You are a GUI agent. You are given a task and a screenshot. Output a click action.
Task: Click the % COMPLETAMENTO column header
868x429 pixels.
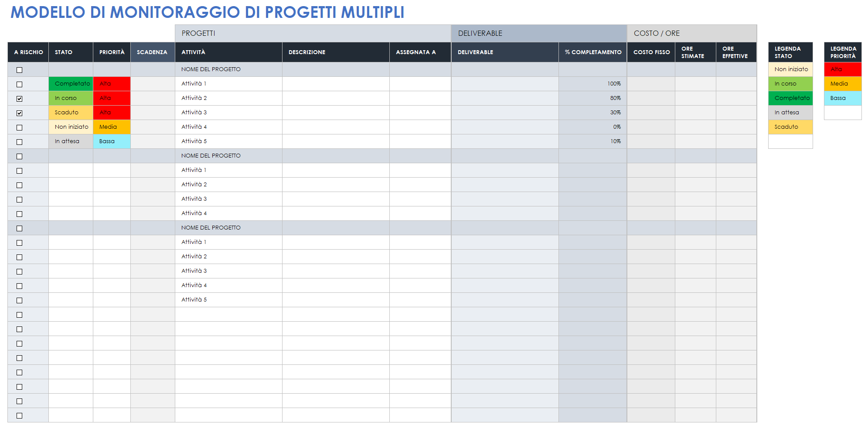click(x=593, y=52)
